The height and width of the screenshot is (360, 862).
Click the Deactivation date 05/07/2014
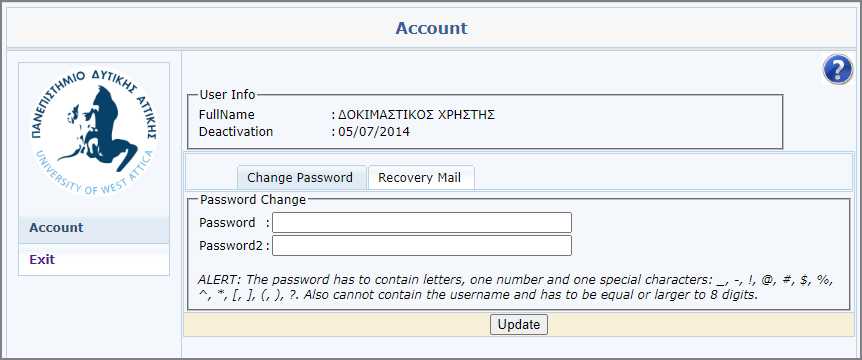(x=374, y=132)
